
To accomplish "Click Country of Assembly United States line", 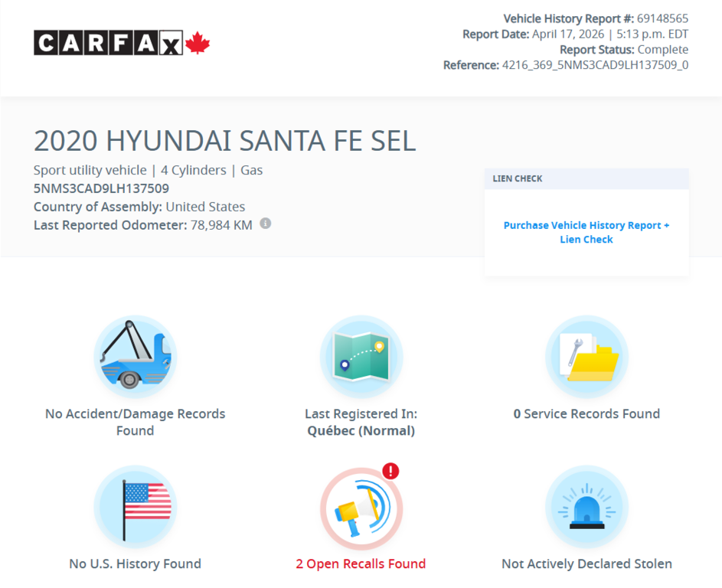I will click(x=139, y=207).
